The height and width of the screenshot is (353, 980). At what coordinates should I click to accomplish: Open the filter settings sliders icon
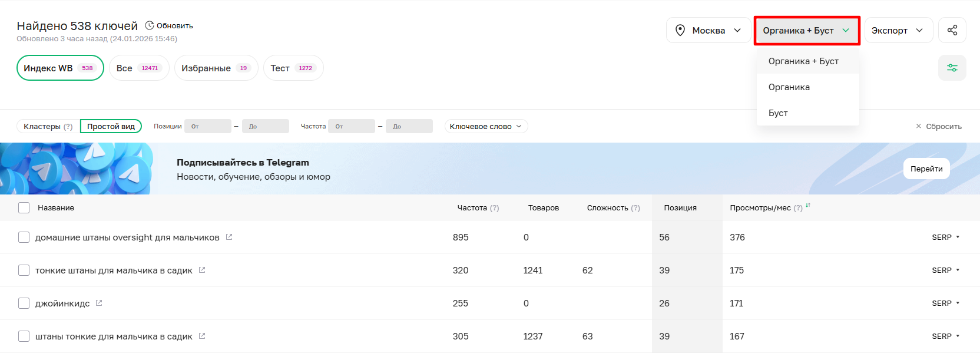(952, 68)
